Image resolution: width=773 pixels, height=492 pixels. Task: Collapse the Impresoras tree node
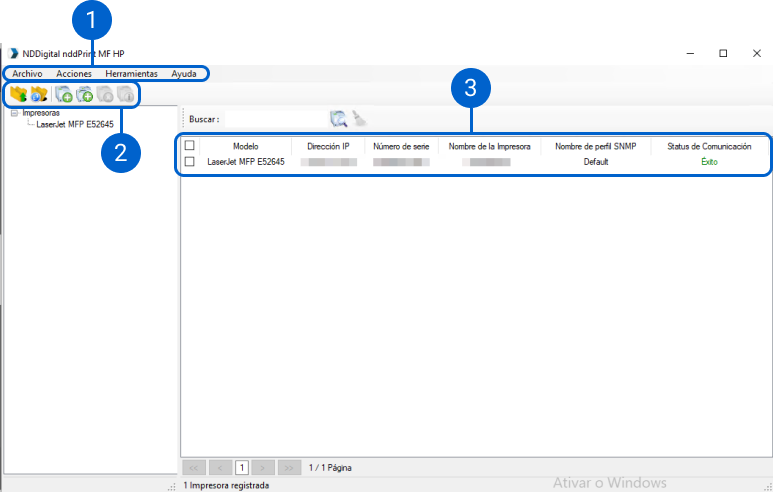click(x=14, y=113)
